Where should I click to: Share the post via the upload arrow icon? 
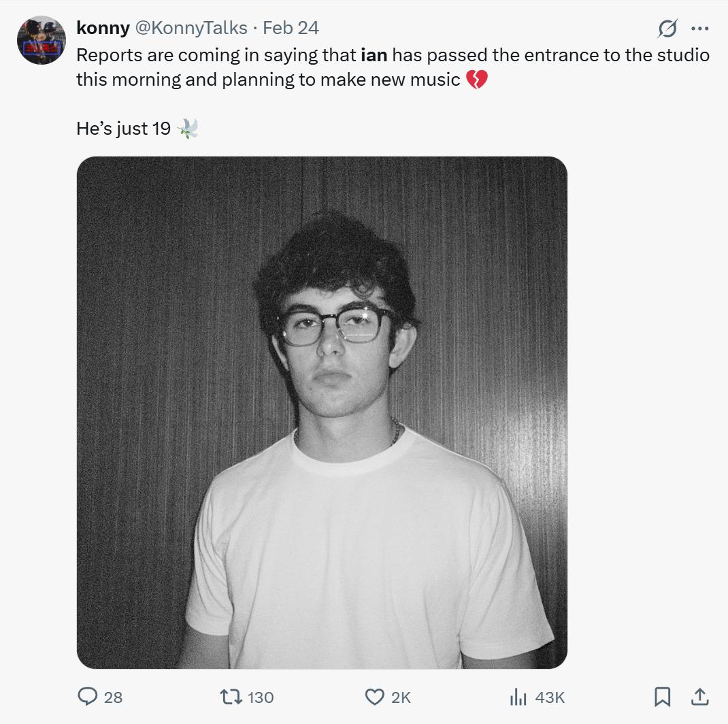point(699,697)
